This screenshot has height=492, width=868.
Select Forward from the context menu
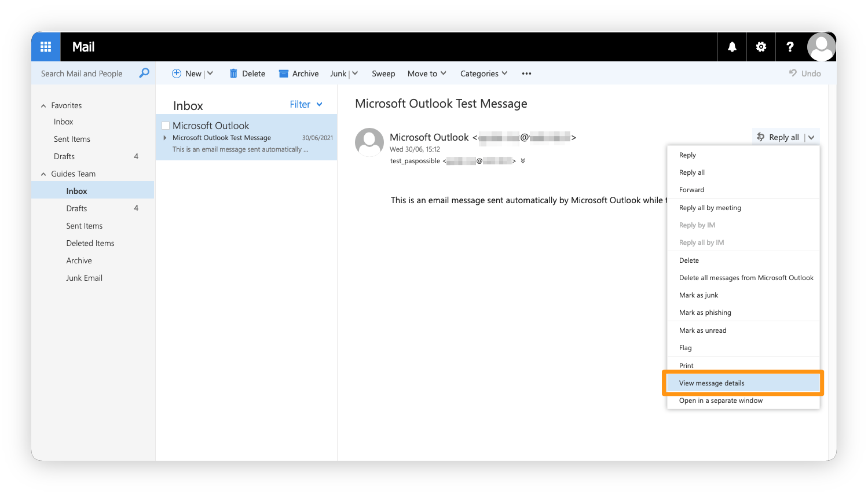click(x=691, y=189)
